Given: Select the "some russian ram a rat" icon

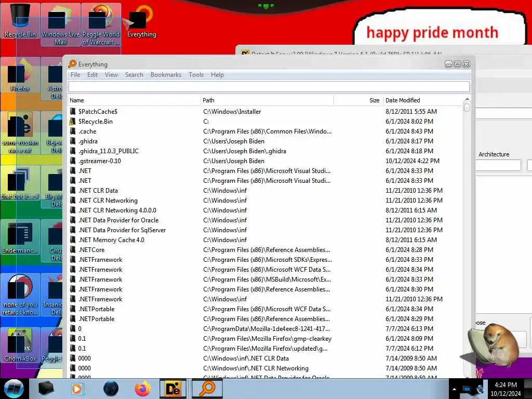Looking at the screenshot, I should pyautogui.click(x=20, y=133).
